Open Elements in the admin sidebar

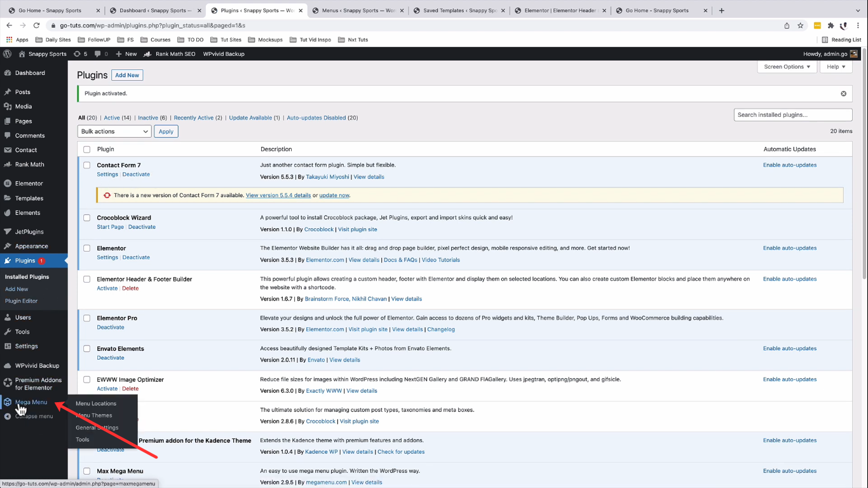coord(27,213)
